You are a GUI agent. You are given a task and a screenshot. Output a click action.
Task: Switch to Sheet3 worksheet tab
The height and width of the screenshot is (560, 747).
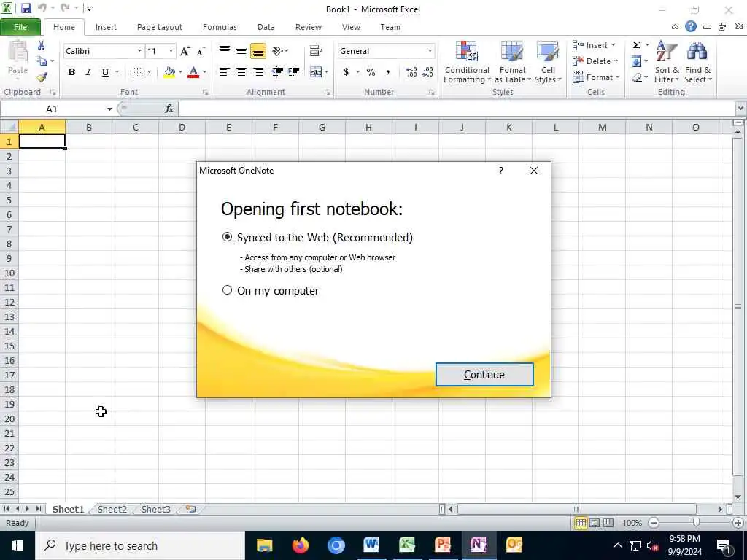coord(156,509)
